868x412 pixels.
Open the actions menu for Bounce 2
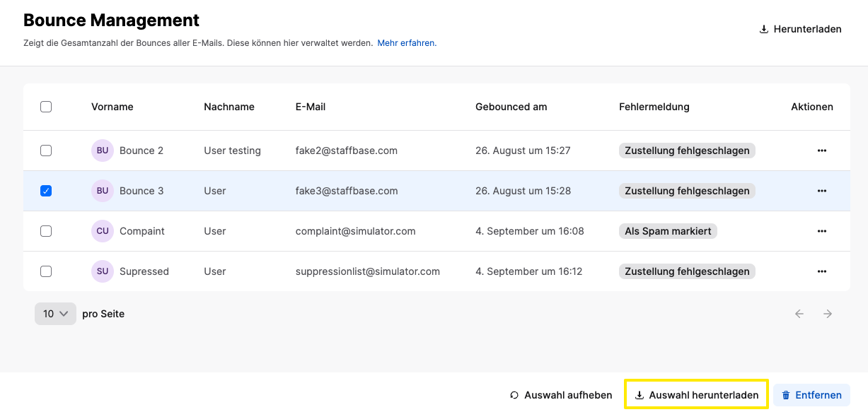coord(822,151)
